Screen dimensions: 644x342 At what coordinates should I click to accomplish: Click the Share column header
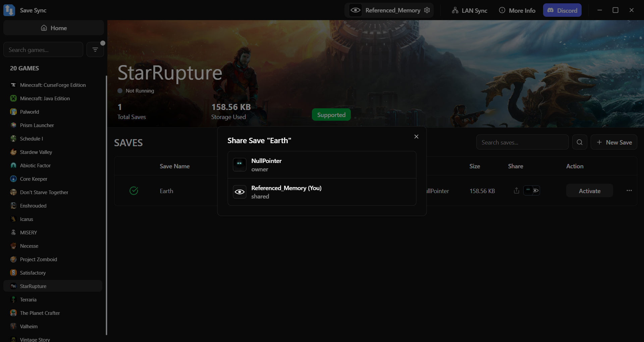(516, 166)
